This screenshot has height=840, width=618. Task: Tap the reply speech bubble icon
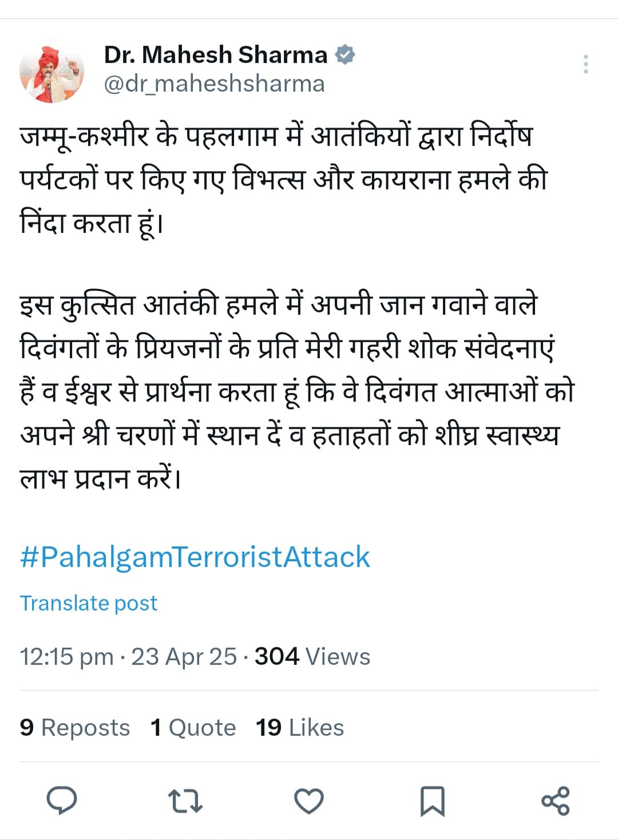[61, 800]
